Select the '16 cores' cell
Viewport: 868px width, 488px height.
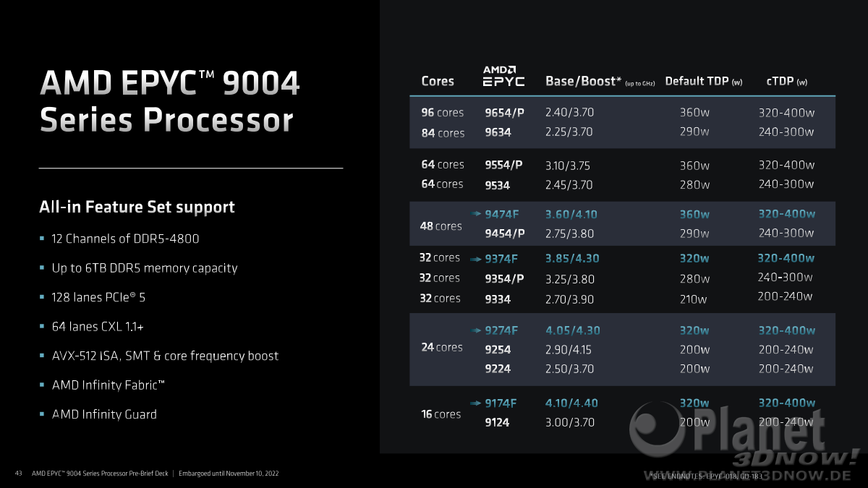pyautogui.click(x=441, y=414)
